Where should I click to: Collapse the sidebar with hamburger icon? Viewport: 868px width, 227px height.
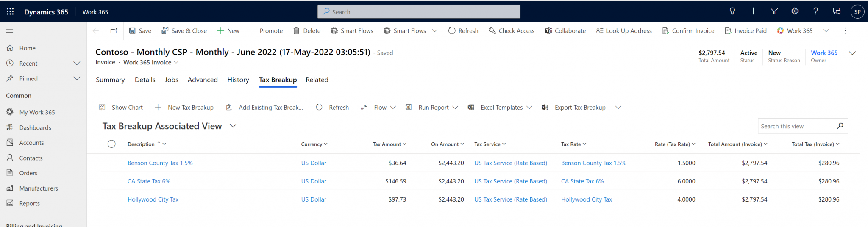(x=9, y=31)
